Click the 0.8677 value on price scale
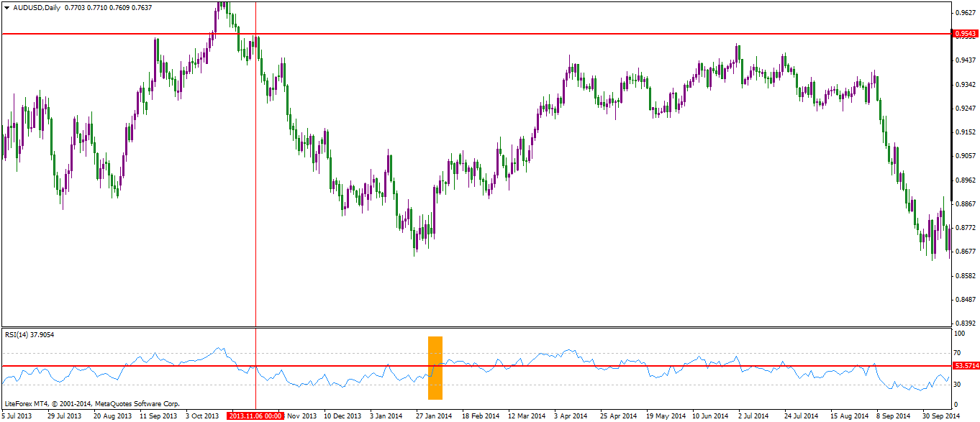The width and height of the screenshot is (980, 422). pos(964,252)
